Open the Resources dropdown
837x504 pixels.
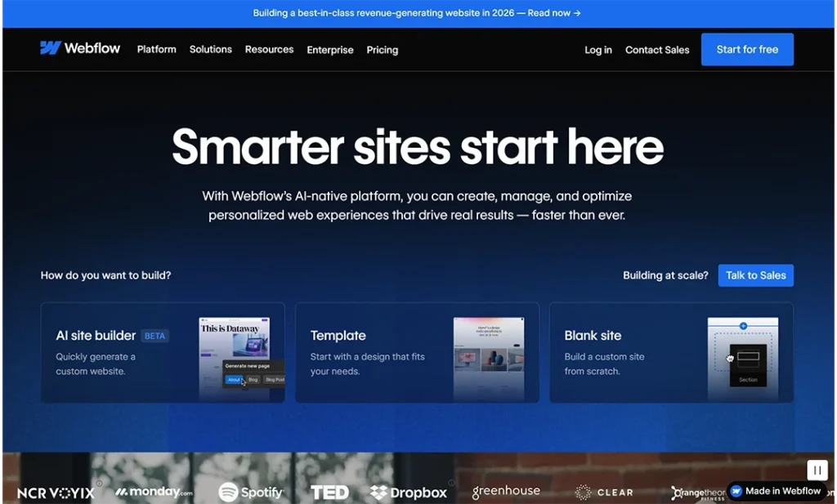269,49
